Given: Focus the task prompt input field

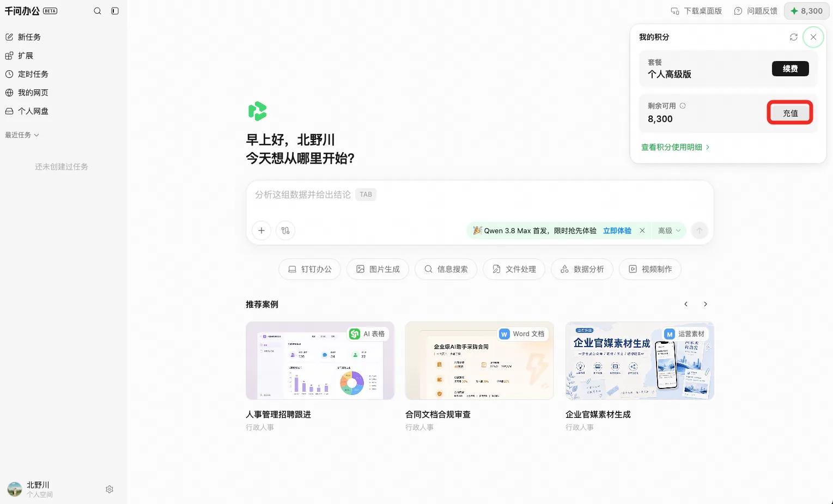Looking at the screenshot, I should (x=479, y=195).
